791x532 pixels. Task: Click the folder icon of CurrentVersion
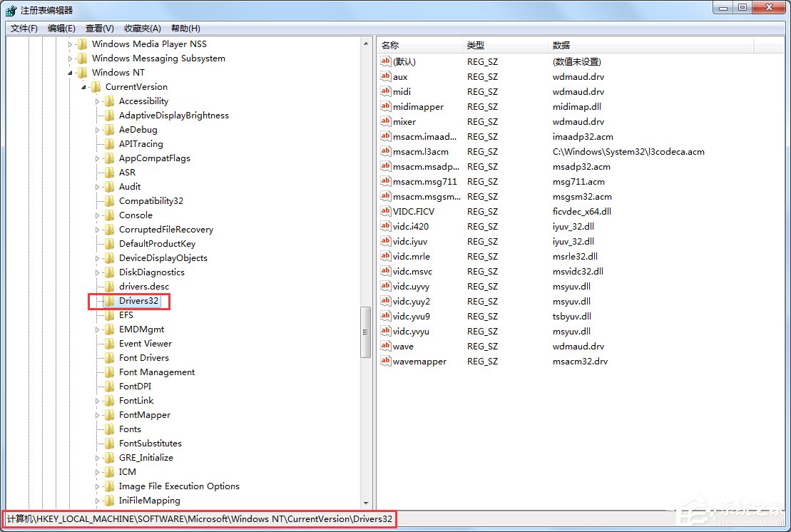coord(95,86)
